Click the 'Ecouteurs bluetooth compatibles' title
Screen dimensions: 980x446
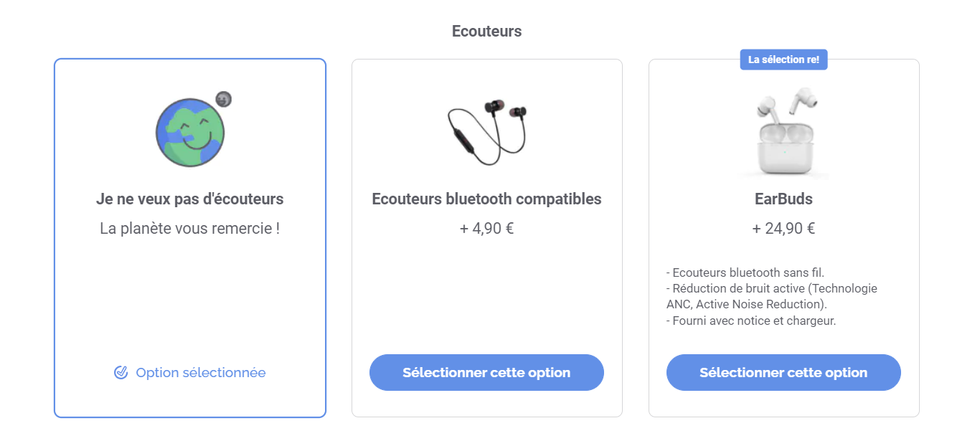tap(486, 199)
